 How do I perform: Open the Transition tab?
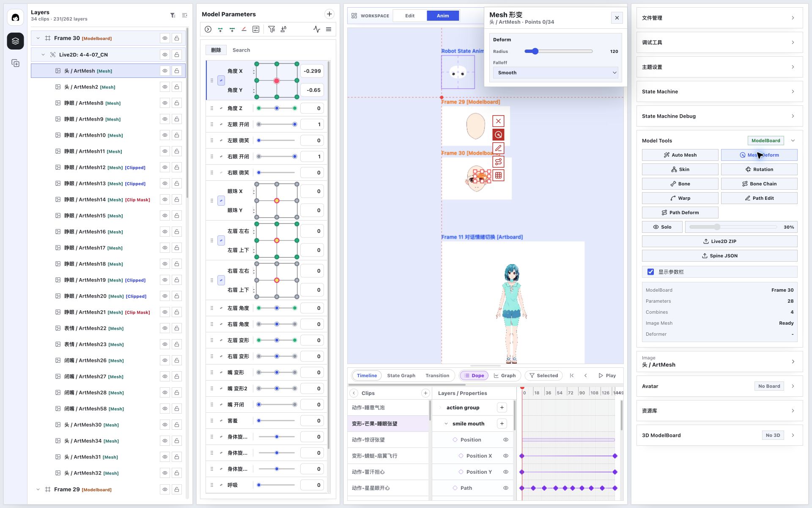coord(437,375)
